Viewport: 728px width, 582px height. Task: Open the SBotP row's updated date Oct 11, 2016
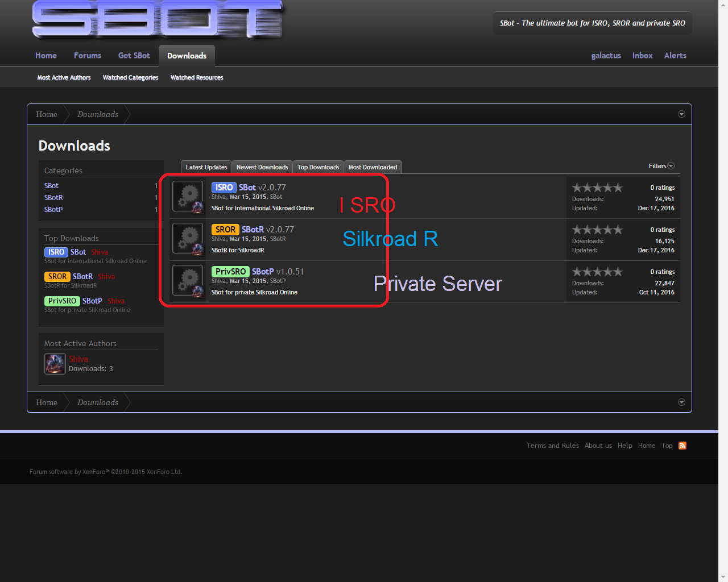click(657, 293)
